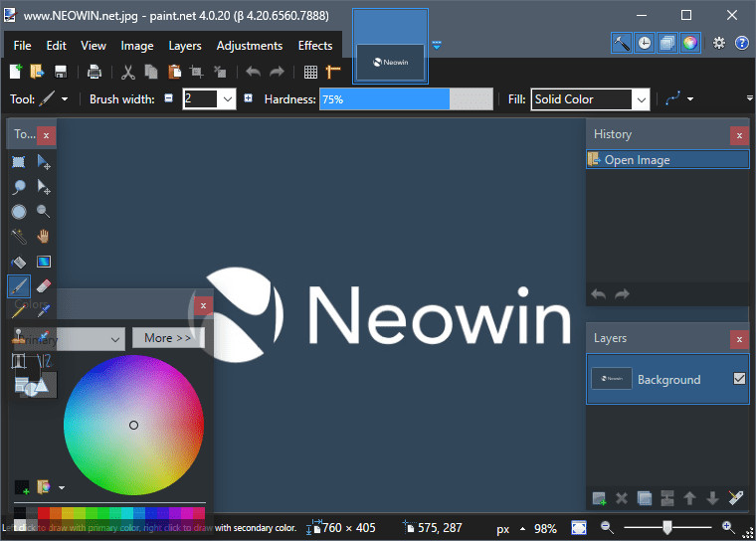Increase brush width with plus button
The image size is (756, 541).
[x=249, y=98]
